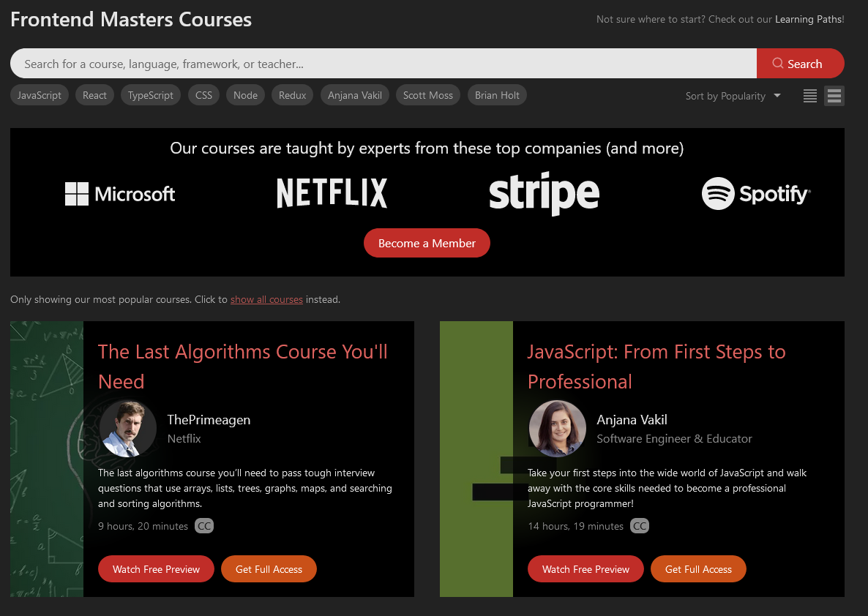868x616 pixels.
Task: Click the Become a Member button
Action: coord(427,243)
